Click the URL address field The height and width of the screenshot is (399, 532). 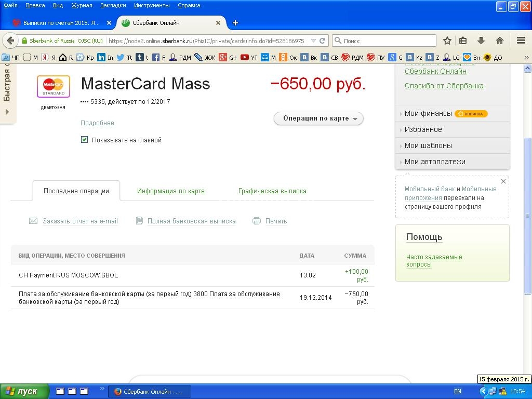(x=207, y=41)
